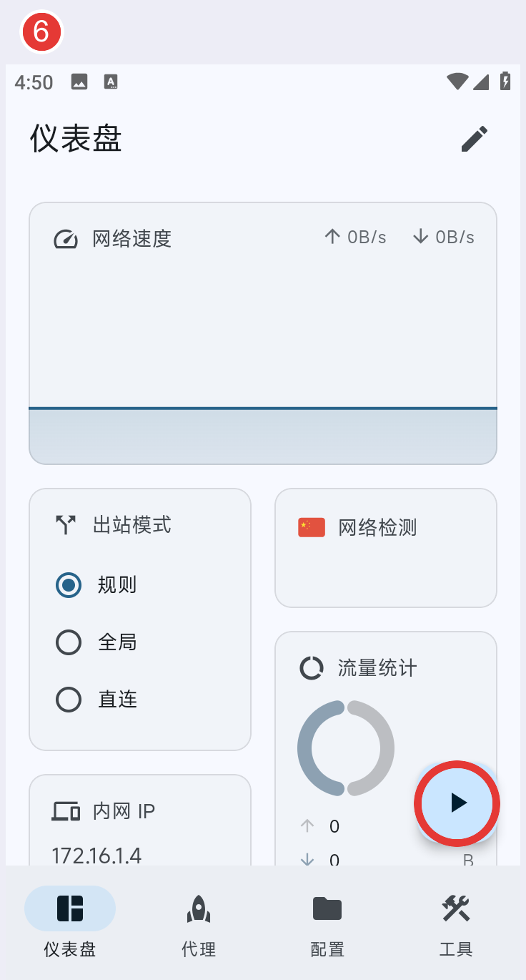Open the 工具 tools tab
This screenshot has height=980, width=526.
[x=456, y=923]
